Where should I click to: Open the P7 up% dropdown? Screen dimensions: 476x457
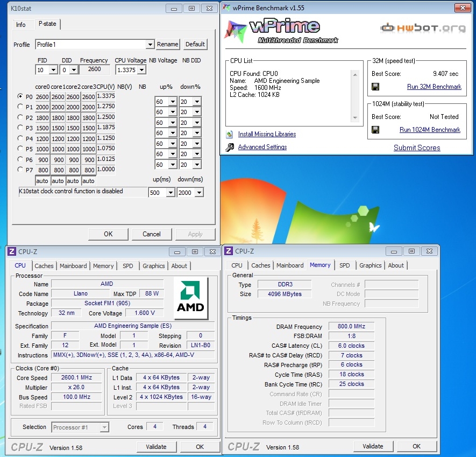click(x=173, y=165)
